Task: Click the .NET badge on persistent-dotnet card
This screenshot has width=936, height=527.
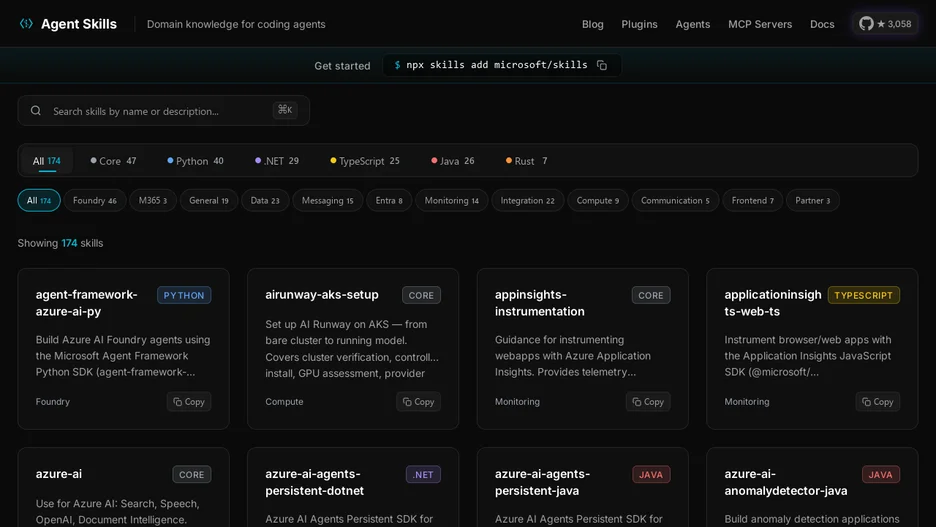Action: coord(423,474)
